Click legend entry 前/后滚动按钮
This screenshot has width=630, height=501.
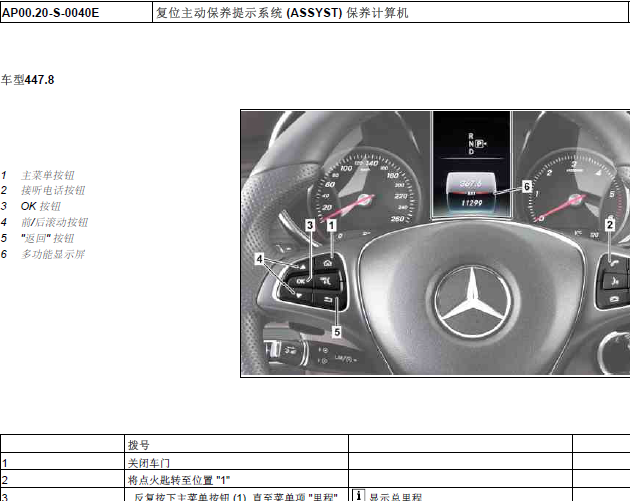click(x=54, y=222)
